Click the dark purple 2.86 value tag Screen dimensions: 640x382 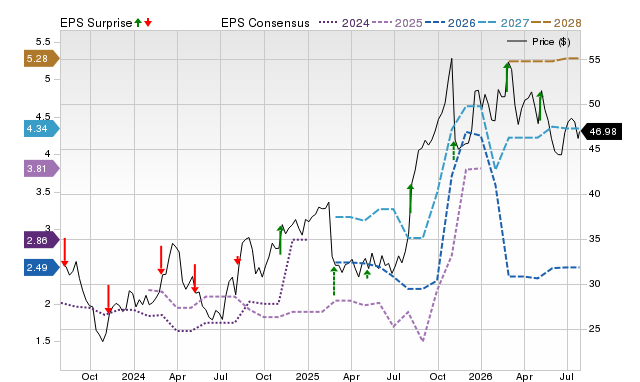(42, 240)
